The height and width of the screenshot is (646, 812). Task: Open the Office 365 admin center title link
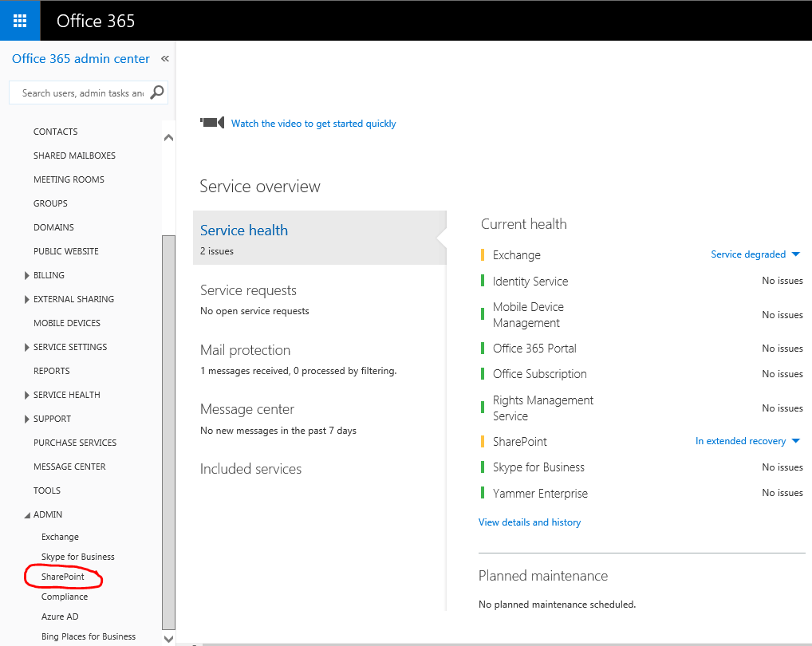coord(81,58)
